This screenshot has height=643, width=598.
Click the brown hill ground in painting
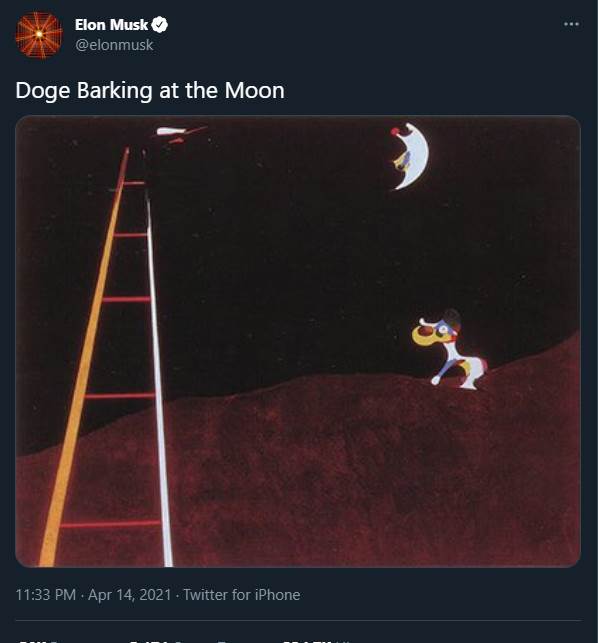(328, 472)
